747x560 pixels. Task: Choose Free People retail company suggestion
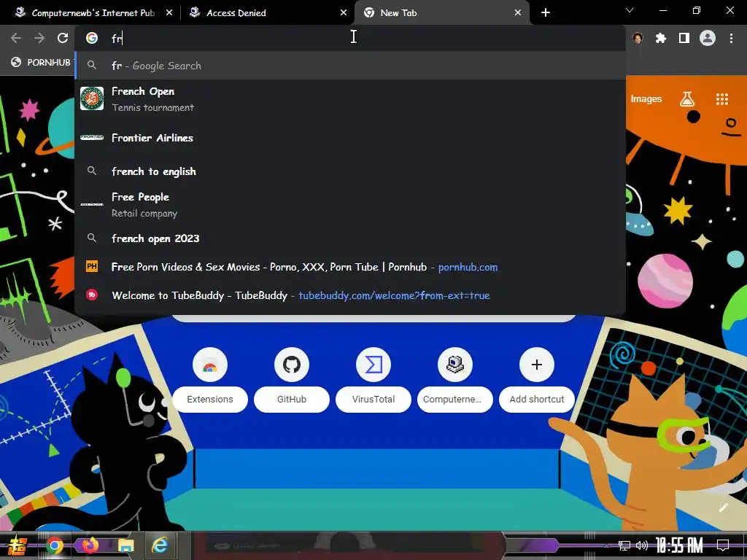[x=350, y=205]
